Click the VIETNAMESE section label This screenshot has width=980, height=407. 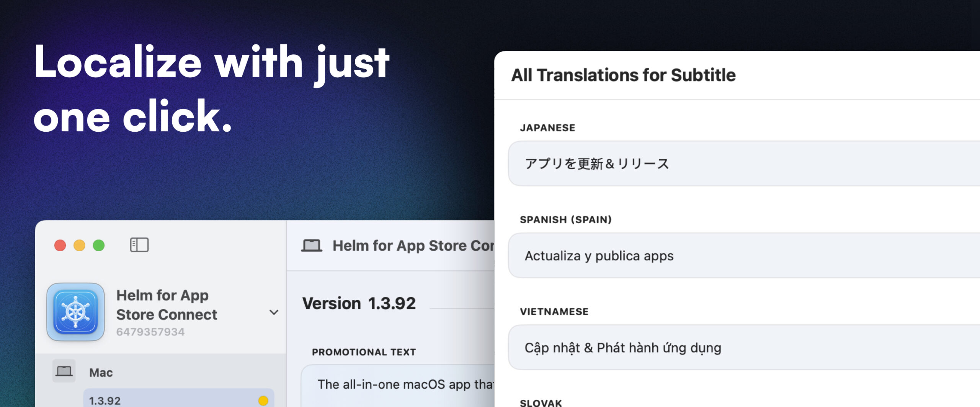[x=554, y=312]
